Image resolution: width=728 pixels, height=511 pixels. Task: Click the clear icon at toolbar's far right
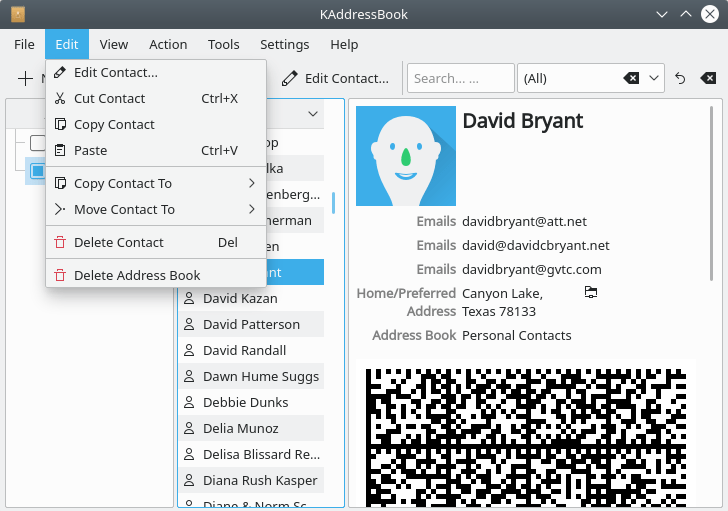708,78
